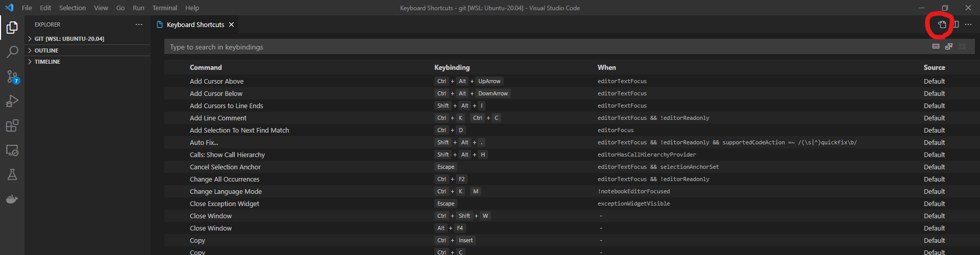
Task: Open editor More Actions ellipsis menu
Action: [x=968, y=24]
